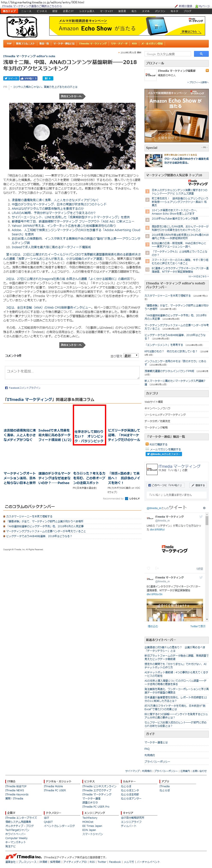The image size is (212, 868).
Task: Click the Facebook いいね！ share button
Action: (x=28, y=78)
